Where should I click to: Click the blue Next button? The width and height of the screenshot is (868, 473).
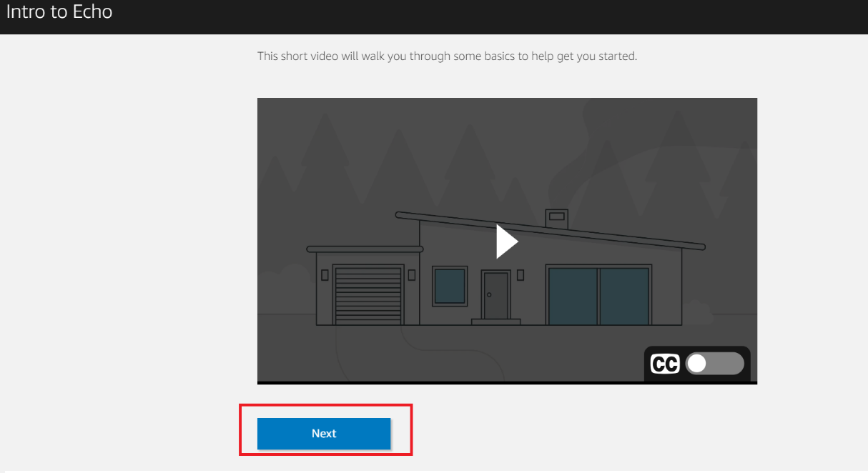click(x=324, y=434)
